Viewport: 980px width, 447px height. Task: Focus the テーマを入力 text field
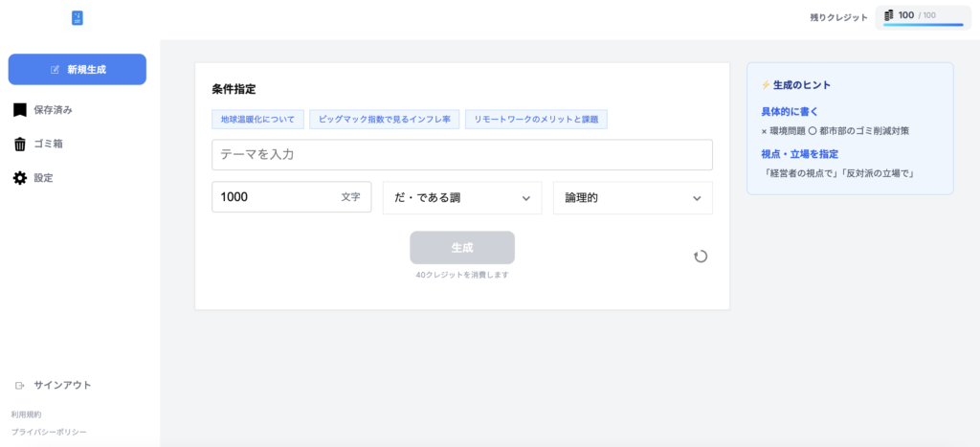coord(461,155)
